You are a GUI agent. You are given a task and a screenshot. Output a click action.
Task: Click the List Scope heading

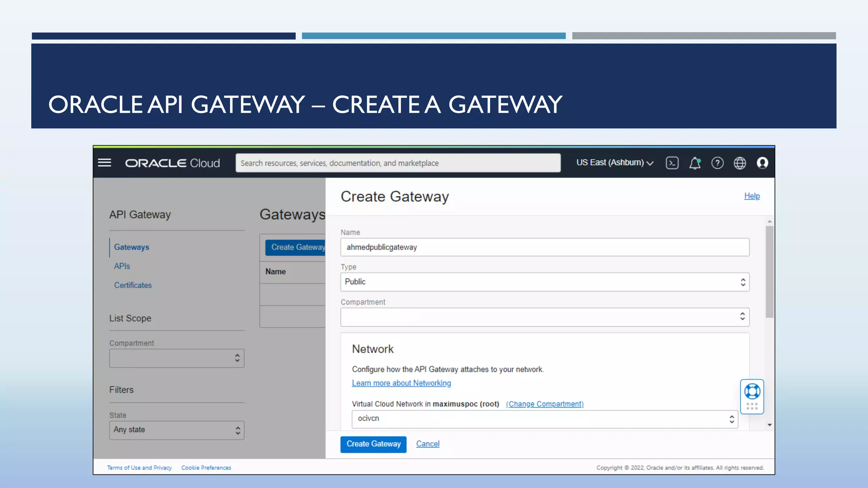pos(130,319)
